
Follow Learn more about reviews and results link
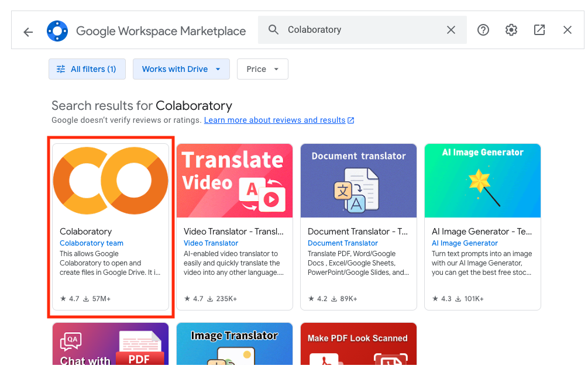(274, 120)
